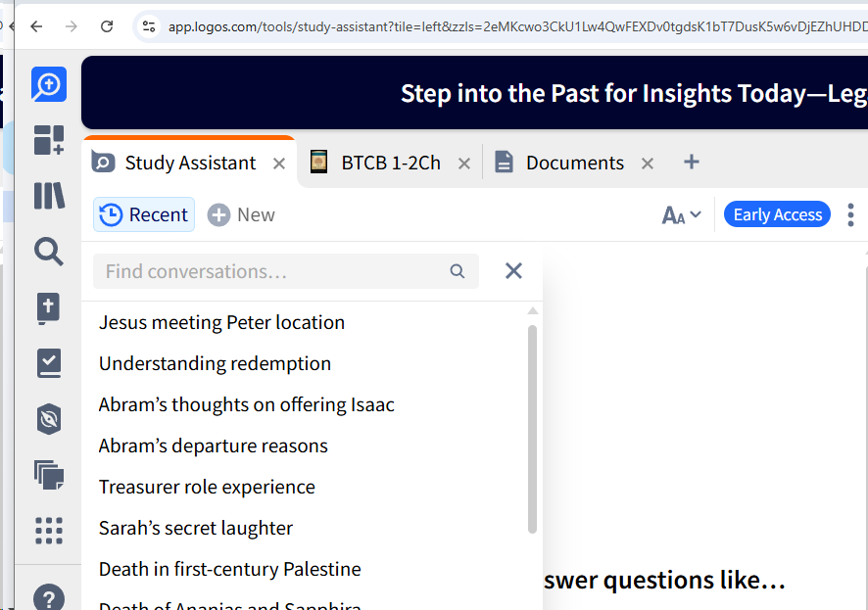
Task: Expand the text size dropdown
Action: point(682,215)
